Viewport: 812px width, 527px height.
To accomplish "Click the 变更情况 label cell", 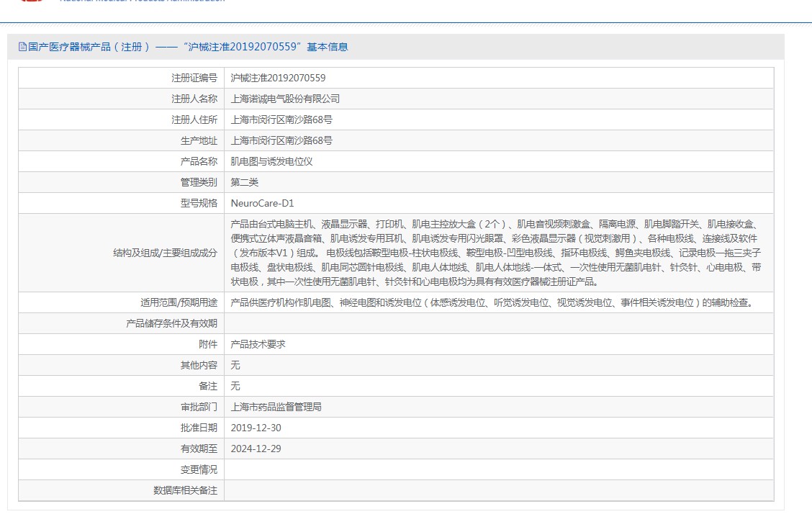I will pyautogui.click(x=121, y=470).
